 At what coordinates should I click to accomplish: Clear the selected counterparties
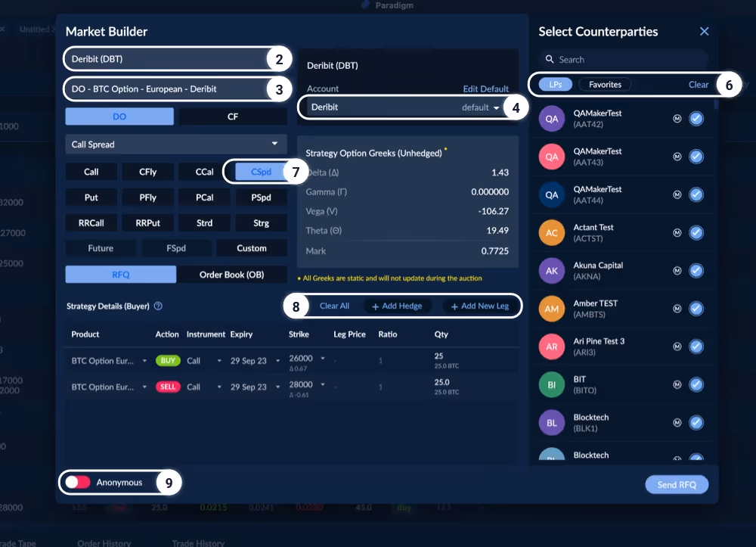point(698,85)
